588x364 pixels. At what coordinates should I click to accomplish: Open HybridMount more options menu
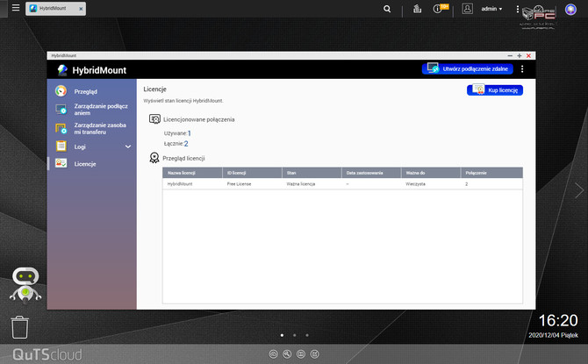click(x=522, y=69)
